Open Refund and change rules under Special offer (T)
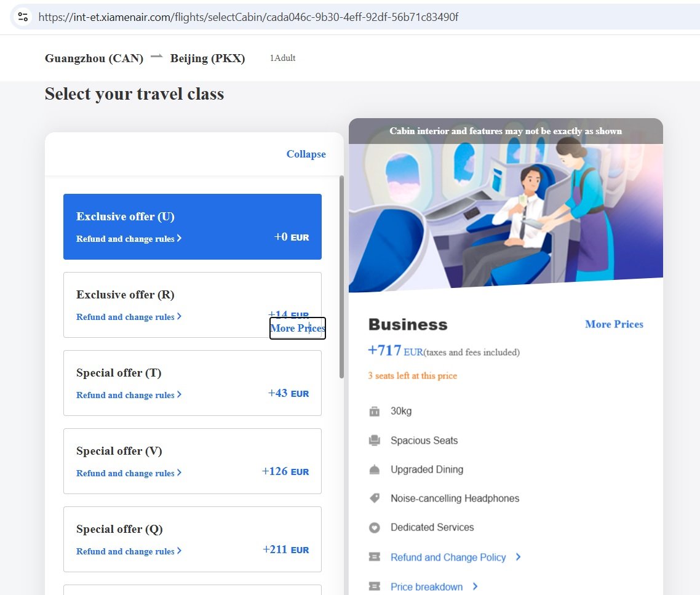This screenshot has width=700, height=595. pyautogui.click(x=129, y=395)
